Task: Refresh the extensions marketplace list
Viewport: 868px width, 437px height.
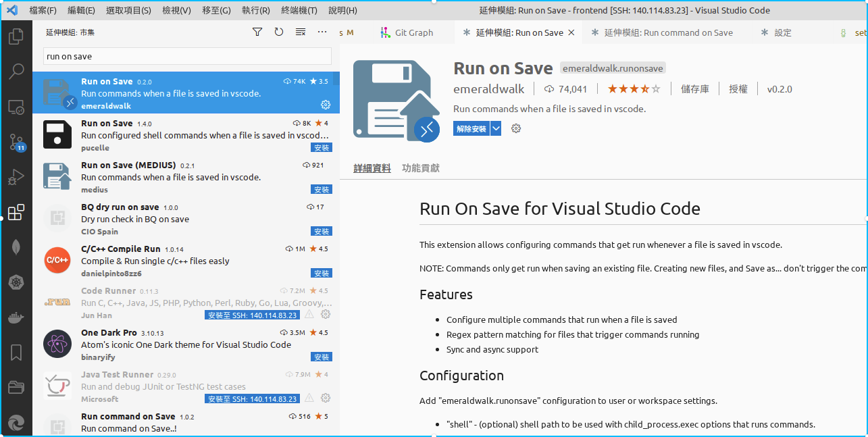Action: [279, 32]
